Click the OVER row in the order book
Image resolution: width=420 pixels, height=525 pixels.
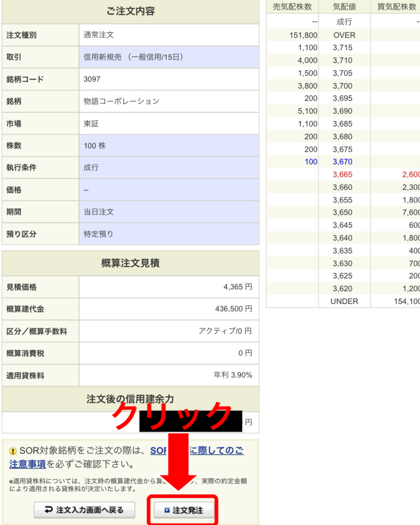pos(344,35)
